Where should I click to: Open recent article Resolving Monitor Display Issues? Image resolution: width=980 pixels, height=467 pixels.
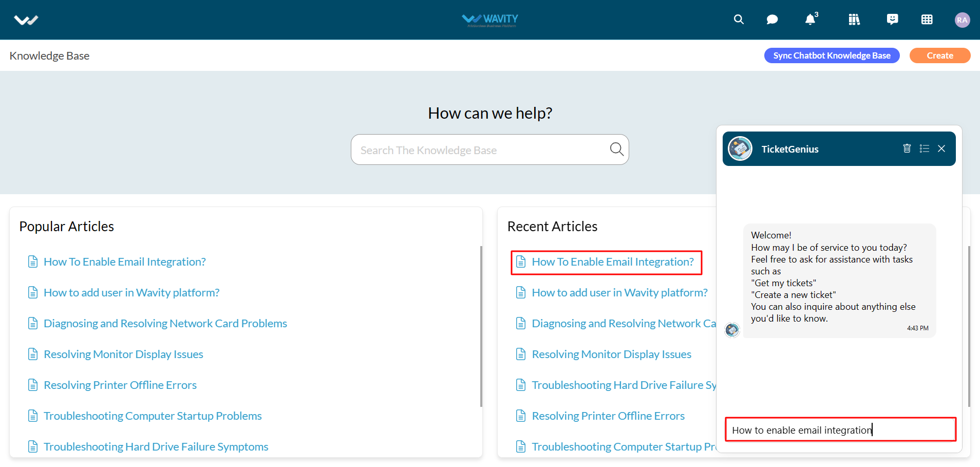[611, 354]
